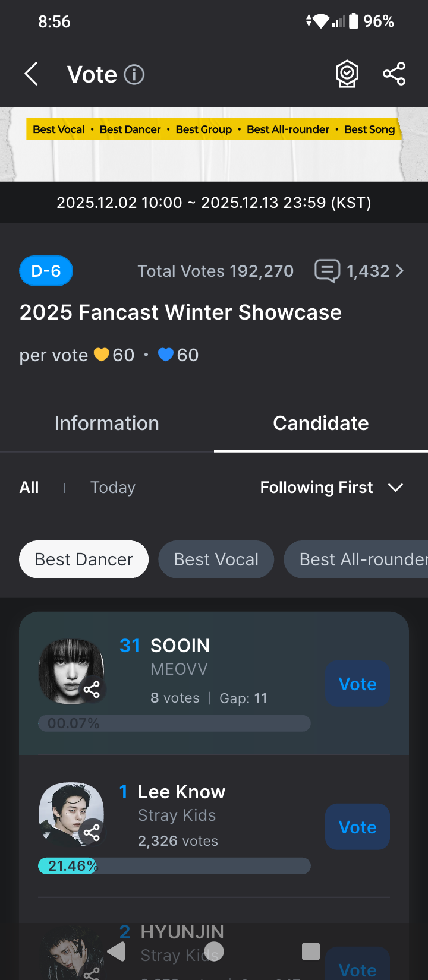Show Today's vote ranking

pos(113,488)
